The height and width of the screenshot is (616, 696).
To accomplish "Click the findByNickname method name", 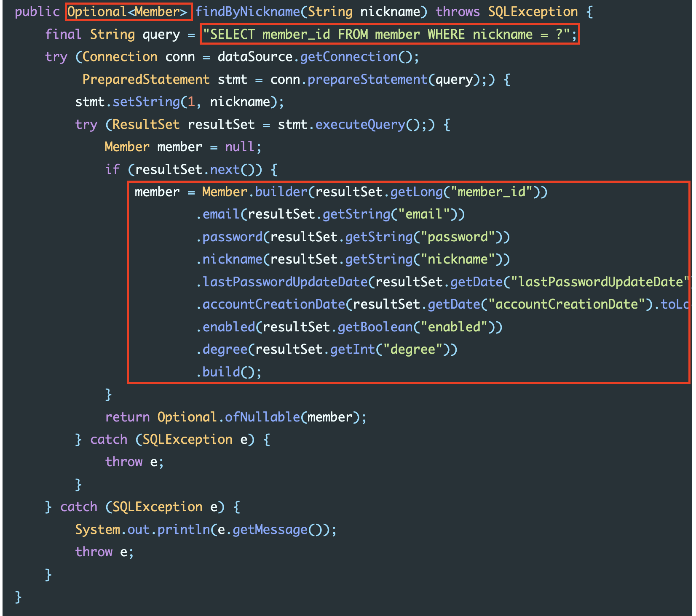I will pos(247,12).
